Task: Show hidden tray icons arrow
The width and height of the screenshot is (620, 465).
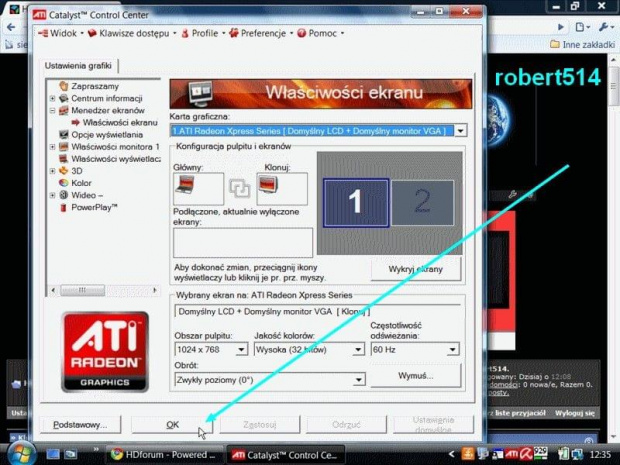Action: tap(451, 455)
